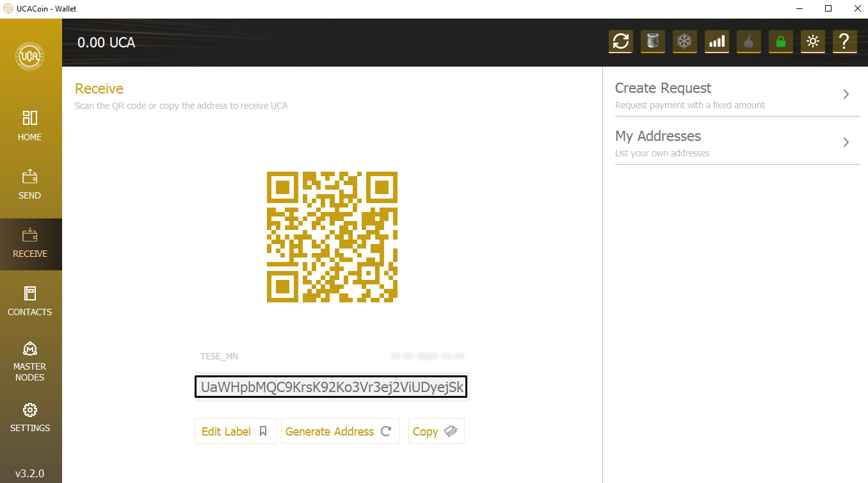Copy the address with the Copy button
This screenshot has width=868, height=483.
(x=437, y=431)
